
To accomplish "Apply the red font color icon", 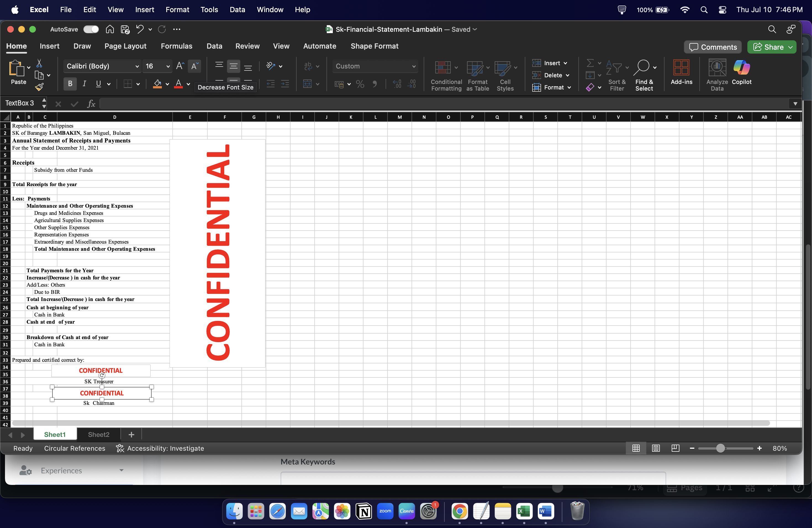I will click(x=178, y=84).
